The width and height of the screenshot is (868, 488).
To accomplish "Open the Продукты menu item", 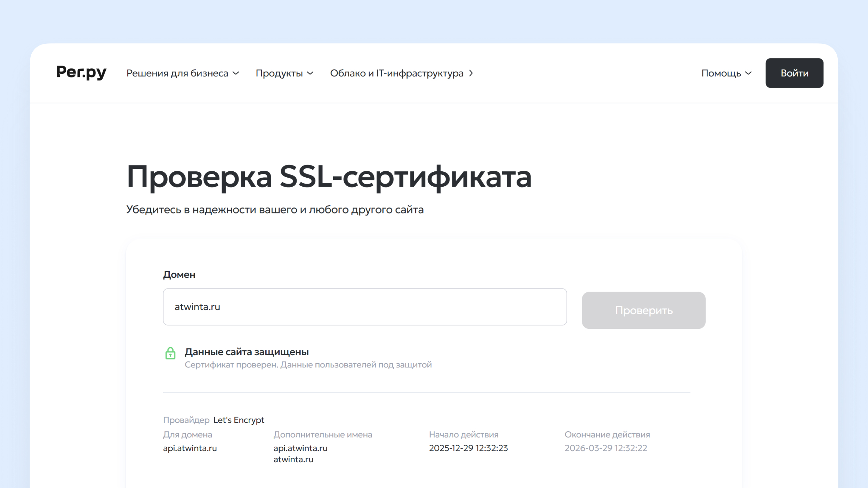I will 279,73.
